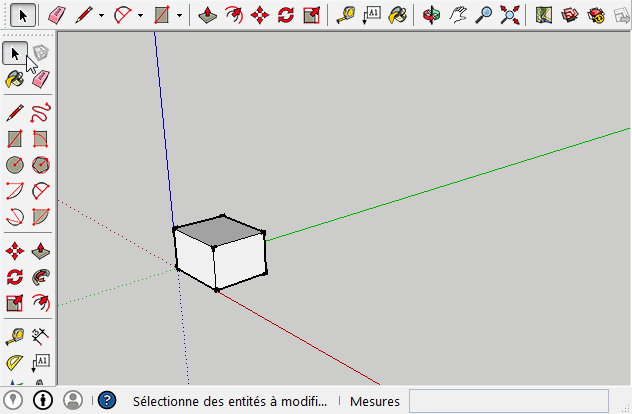Click the "Sélectionne des entités à modifi..." status text

point(230,402)
